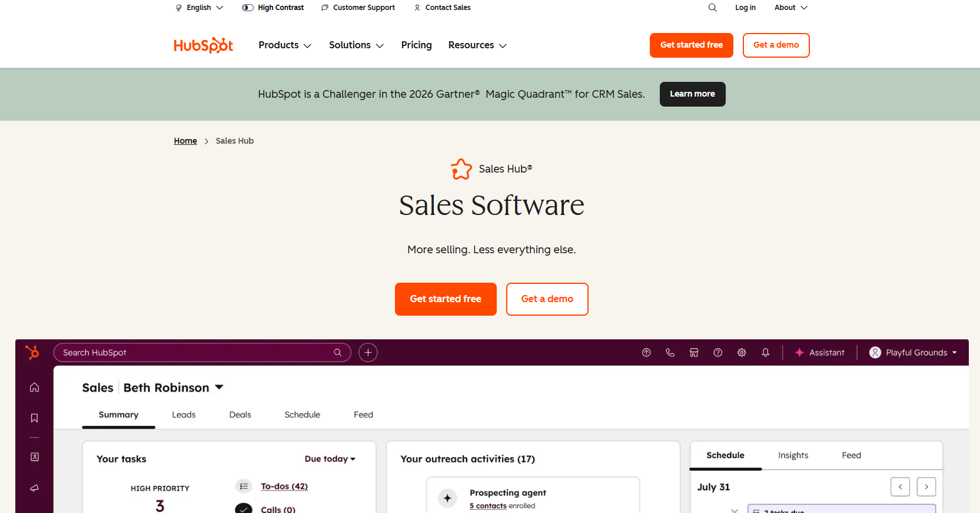Open the megaphone marketing icon in the sidebar
Viewport: 980px width, 513px height.
coord(35,488)
